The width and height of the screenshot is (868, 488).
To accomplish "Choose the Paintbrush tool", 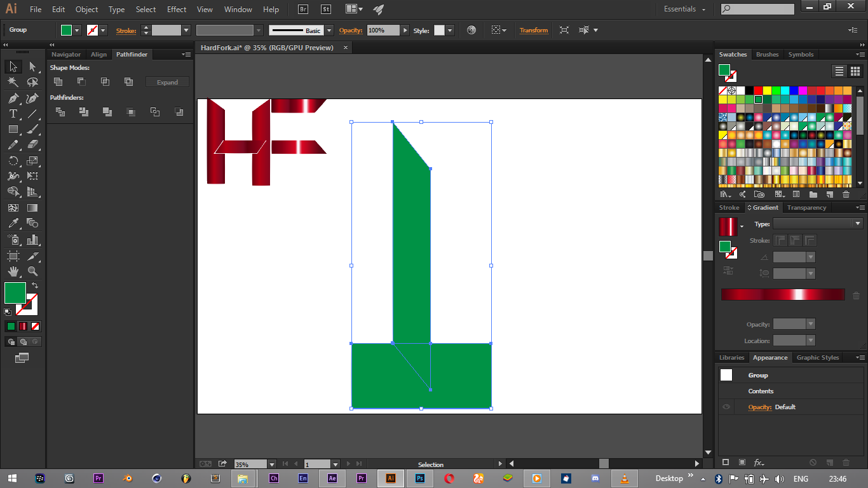I will (x=32, y=129).
